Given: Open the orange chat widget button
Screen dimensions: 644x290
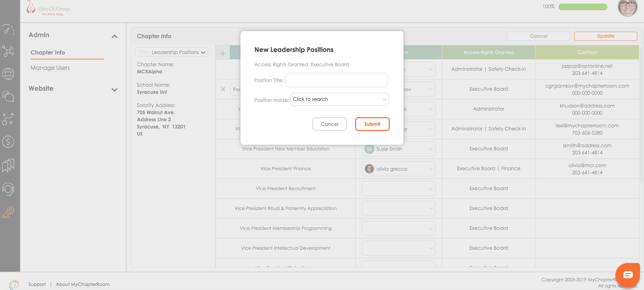Looking at the screenshot, I should [628, 275].
